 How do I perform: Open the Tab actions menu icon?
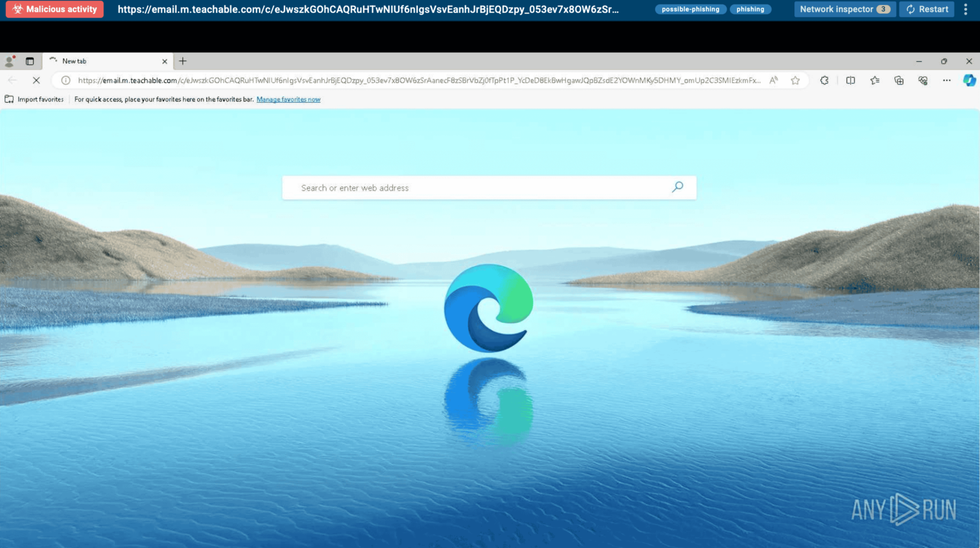[29, 61]
